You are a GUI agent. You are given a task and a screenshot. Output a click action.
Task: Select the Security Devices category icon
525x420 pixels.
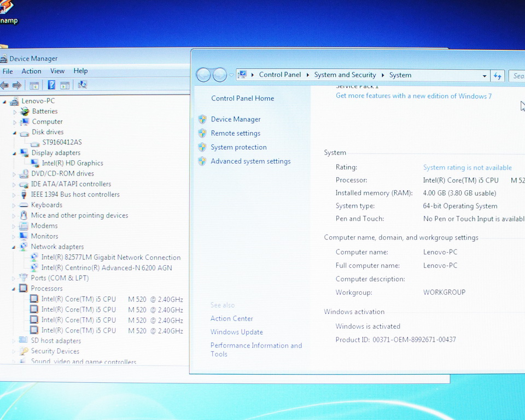coord(24,351)
